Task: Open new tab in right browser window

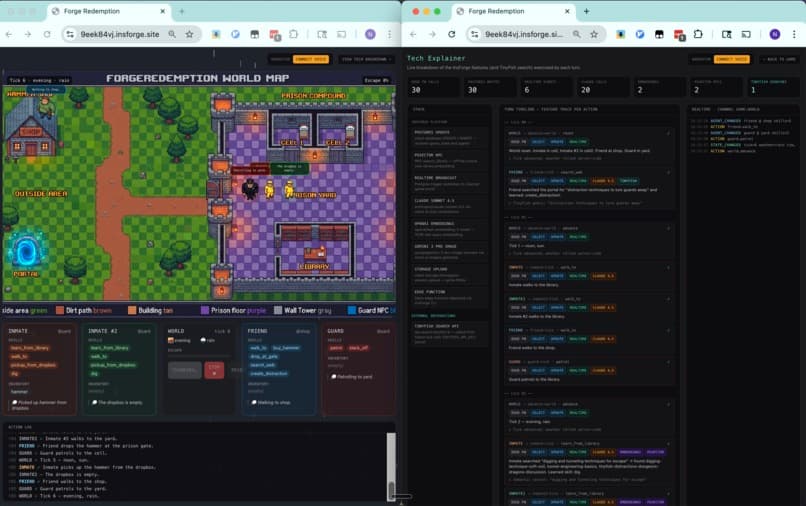Action: tap(587, 11)
